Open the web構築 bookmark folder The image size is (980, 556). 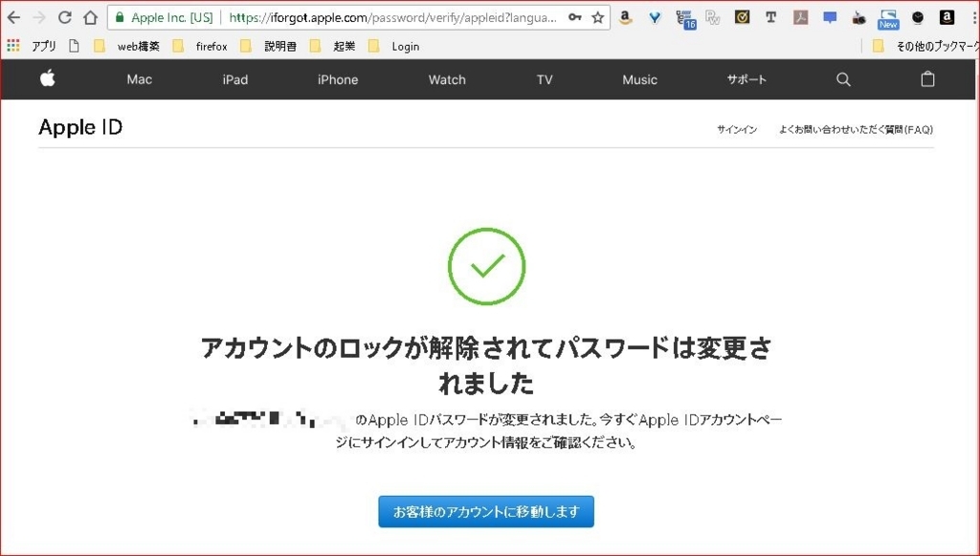127,46
